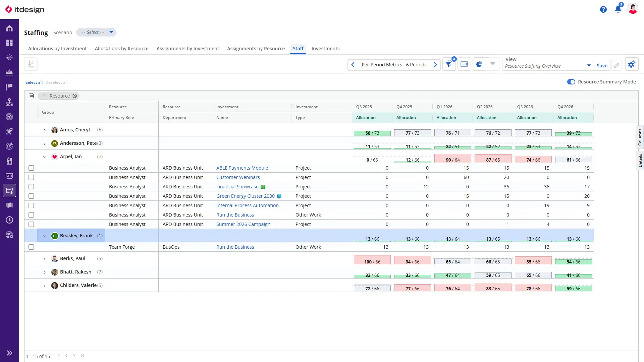Open the hierarchy org chart sidebar icon

9,102
